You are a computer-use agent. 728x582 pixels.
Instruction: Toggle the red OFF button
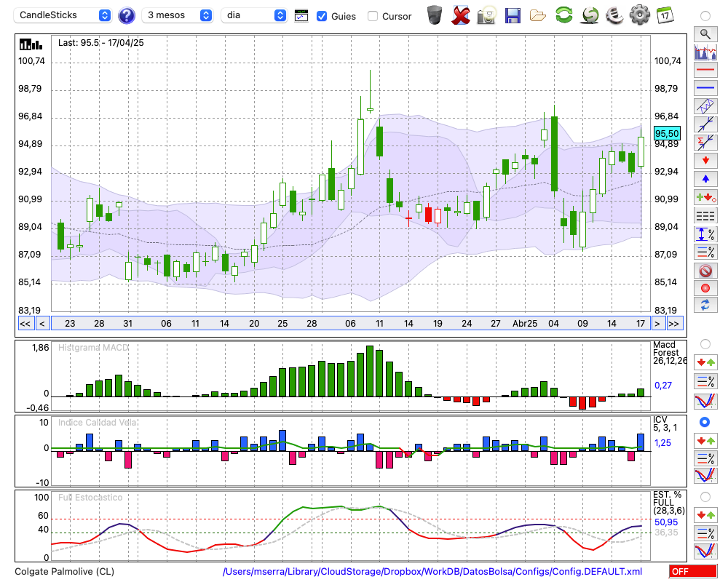click(x=693, y=571)
